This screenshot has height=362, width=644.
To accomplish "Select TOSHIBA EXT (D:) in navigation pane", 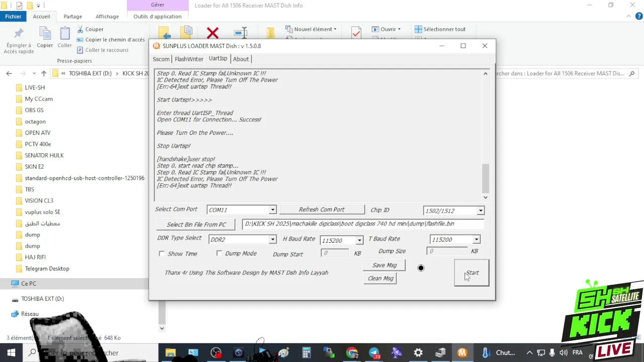I will pyautogui.click(x=42, y=299).
